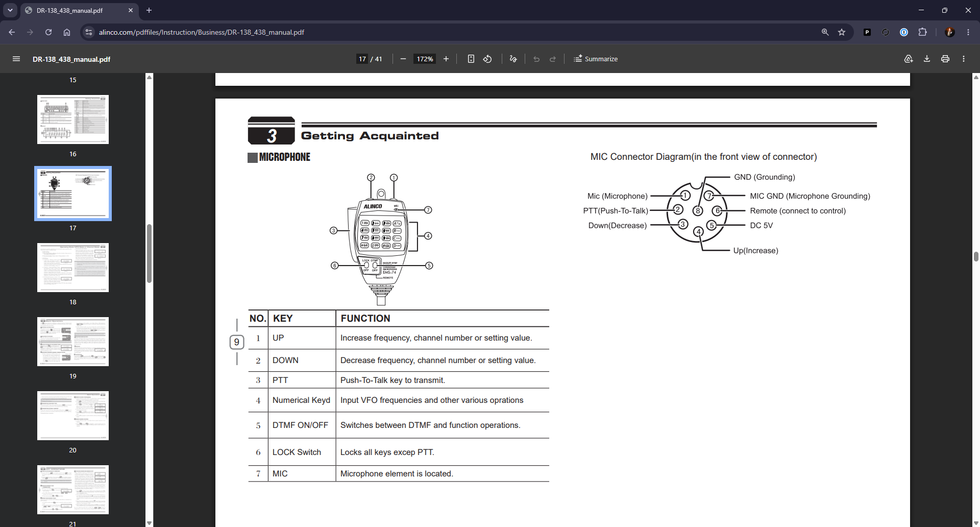980x527 pixels.
Task: Select page 16 thumbnail
Action: pos(73,119)
